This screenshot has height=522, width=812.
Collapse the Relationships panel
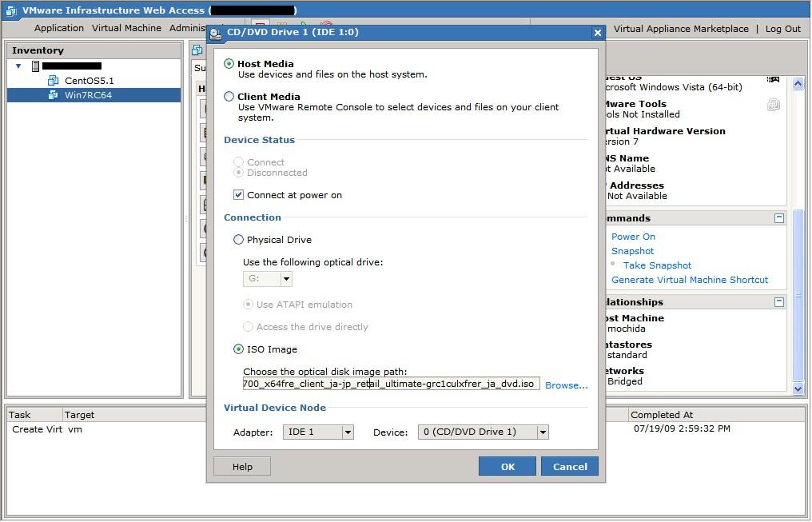tap(779, 302)
